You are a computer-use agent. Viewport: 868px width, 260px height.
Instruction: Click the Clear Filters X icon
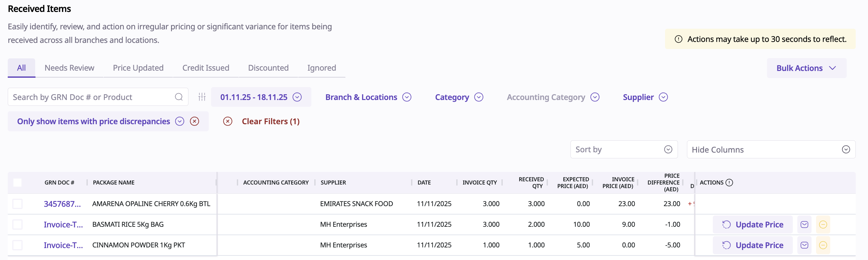pyautogui.click(x=228, y=121)
